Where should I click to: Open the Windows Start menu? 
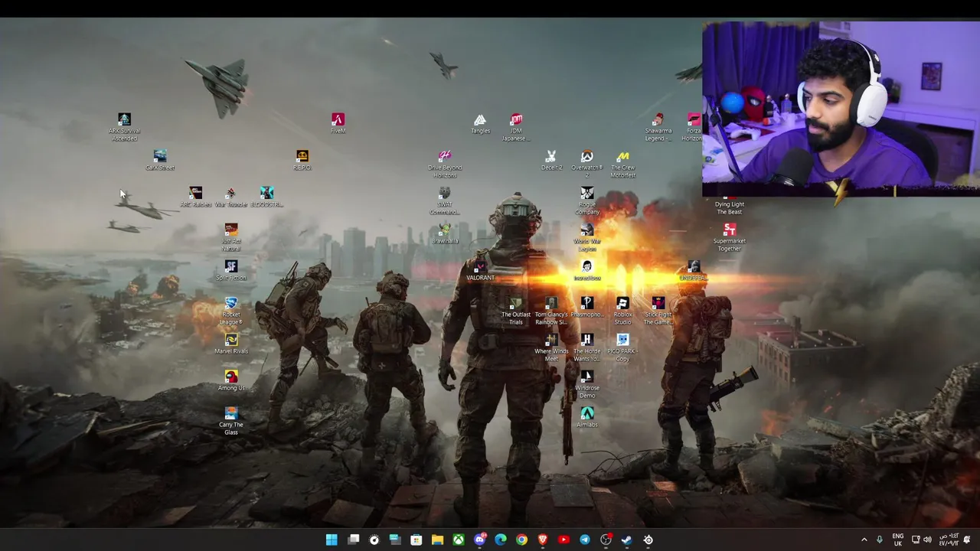coord(332,540)
